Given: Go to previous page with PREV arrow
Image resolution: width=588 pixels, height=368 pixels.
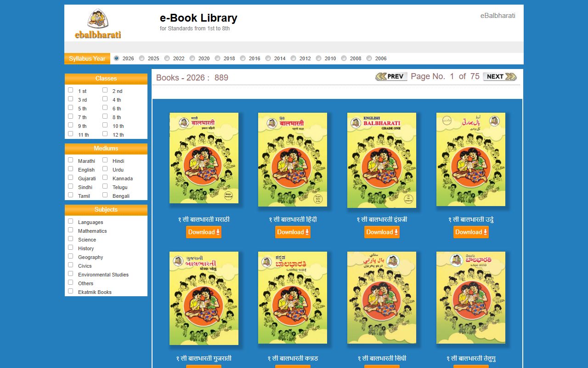Looking at the screenshot, I should (391, 76).
